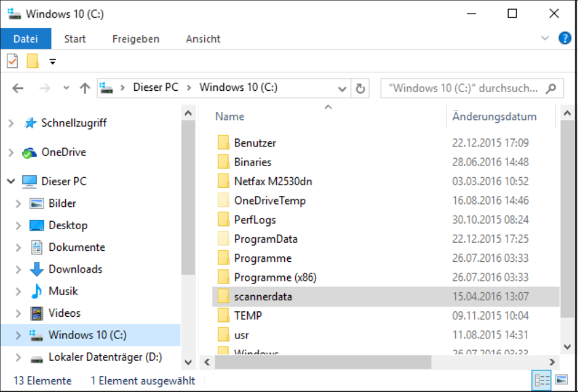Click the Properties icon in quick access toolbar
This screenshot has height=392, width=578.
[12, 62]
